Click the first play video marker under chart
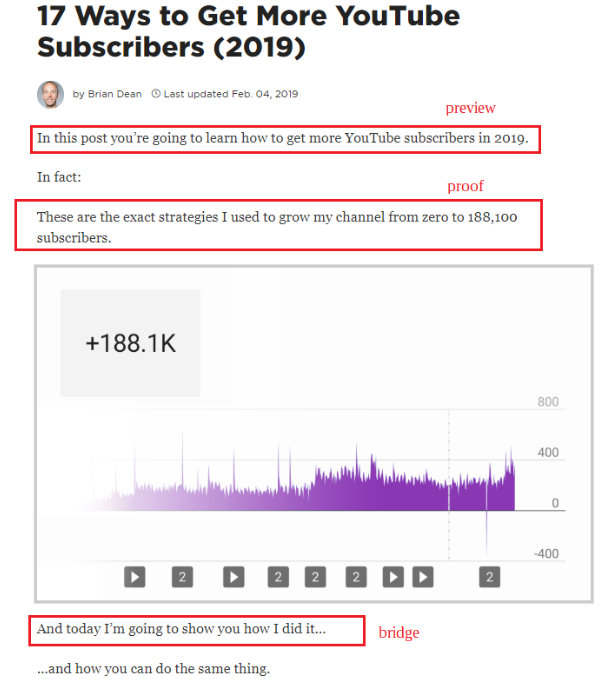613x679 pixels. coord(135,576)
